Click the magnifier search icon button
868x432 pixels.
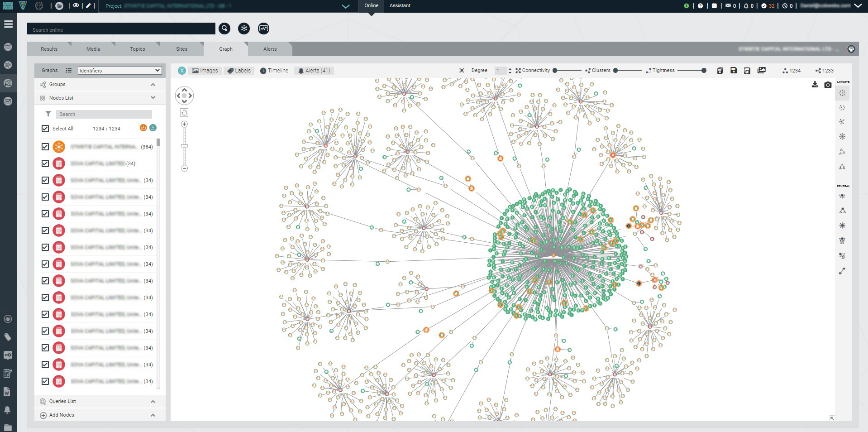[x=224, y=29]
